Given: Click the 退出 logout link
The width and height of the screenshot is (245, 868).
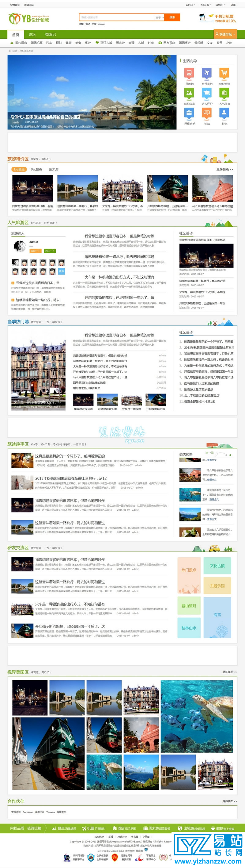Looking at the screenshot, I should [x=233, y=5].
